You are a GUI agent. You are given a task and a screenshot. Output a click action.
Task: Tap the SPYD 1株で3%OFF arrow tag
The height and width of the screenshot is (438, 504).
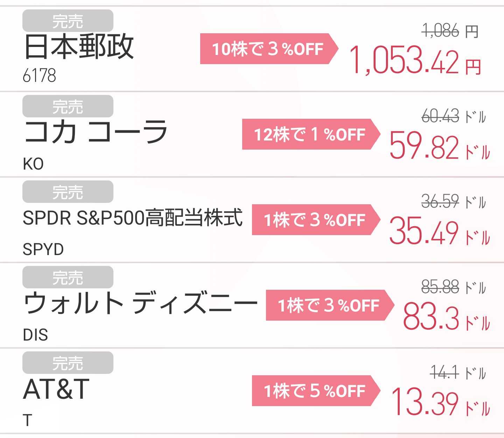click(316, 220)
